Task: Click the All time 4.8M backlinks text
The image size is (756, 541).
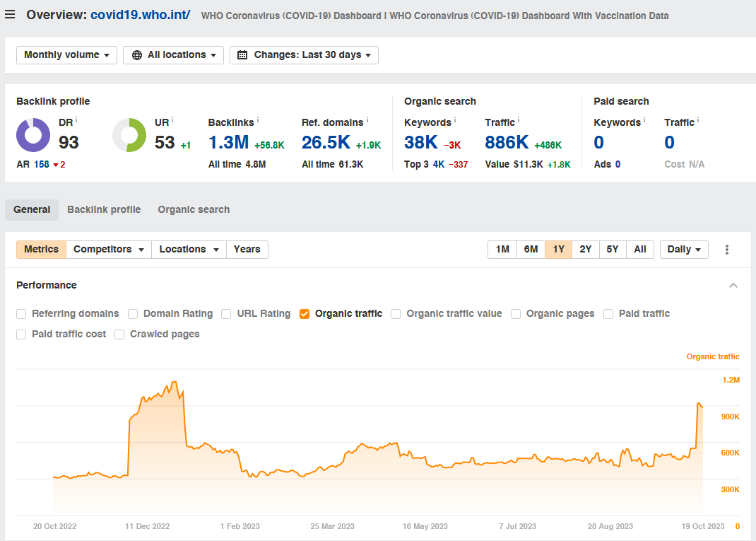Action: point(237,165)
